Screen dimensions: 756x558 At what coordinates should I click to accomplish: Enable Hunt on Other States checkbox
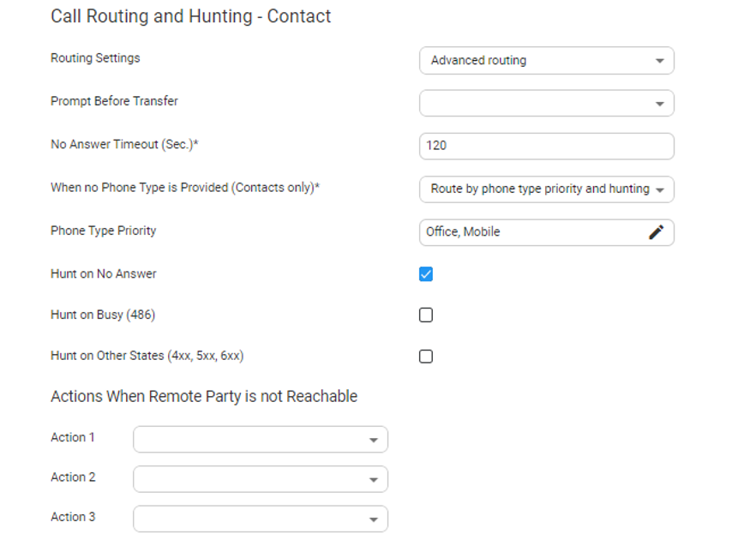pyautogui.click(x=426, y=357)
